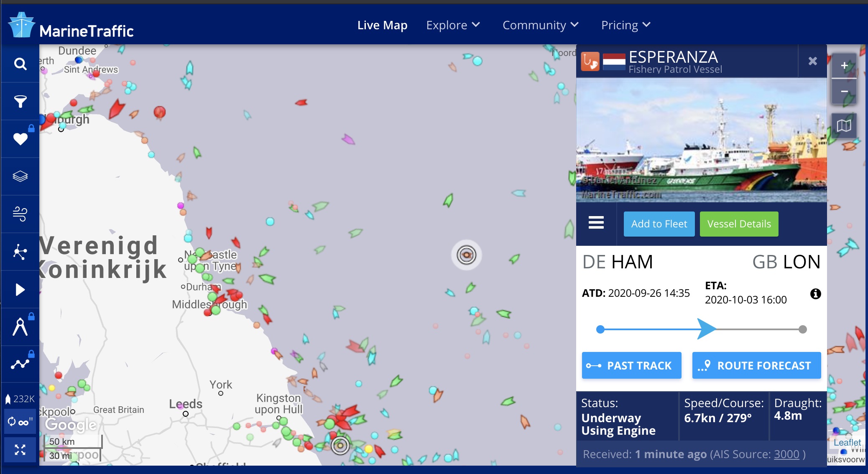Click the search magnifier icon in sidebar
Image resolution: width=868 pixels, height=474 pixels.
(x=20, y=64)
